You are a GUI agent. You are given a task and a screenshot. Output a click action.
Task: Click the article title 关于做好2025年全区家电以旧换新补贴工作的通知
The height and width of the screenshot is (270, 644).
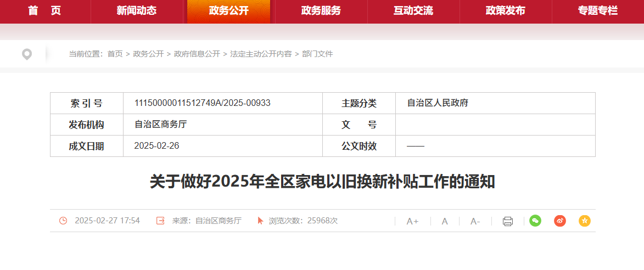pos(322,181)
